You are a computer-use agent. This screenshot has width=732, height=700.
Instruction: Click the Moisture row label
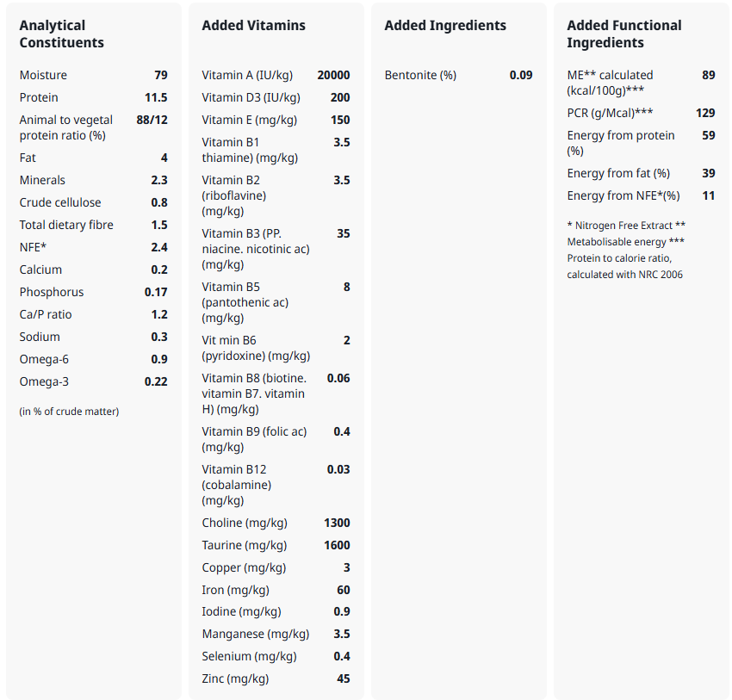click(x=43, y=76)
